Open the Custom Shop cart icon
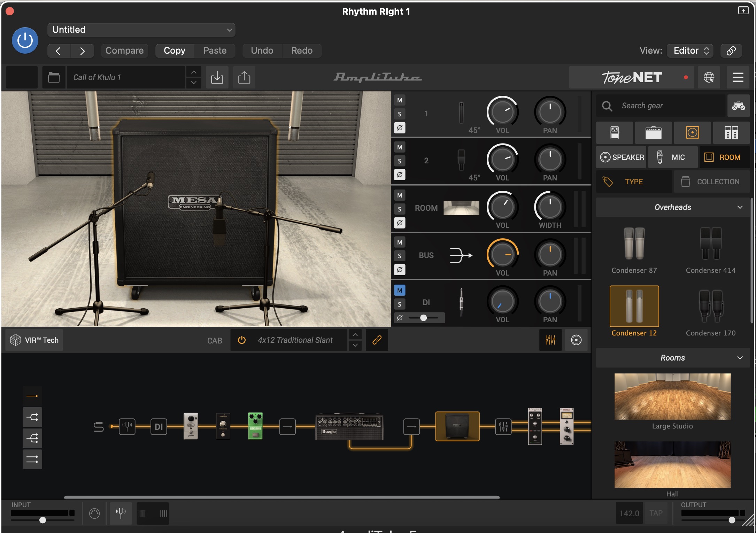Viewport: 756px width, 533px height. [738, 106]
